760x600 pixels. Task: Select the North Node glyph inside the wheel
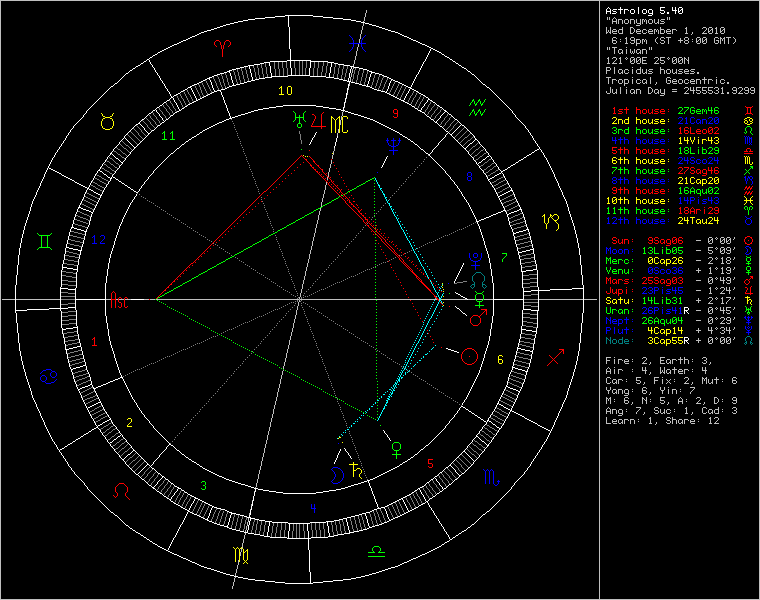[479, 281]
